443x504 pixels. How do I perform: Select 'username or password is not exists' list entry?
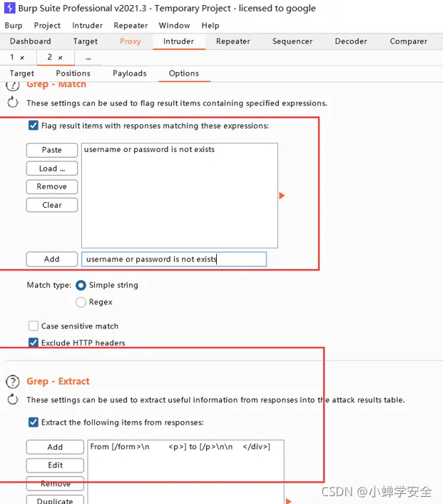click(x=179, y=149)
